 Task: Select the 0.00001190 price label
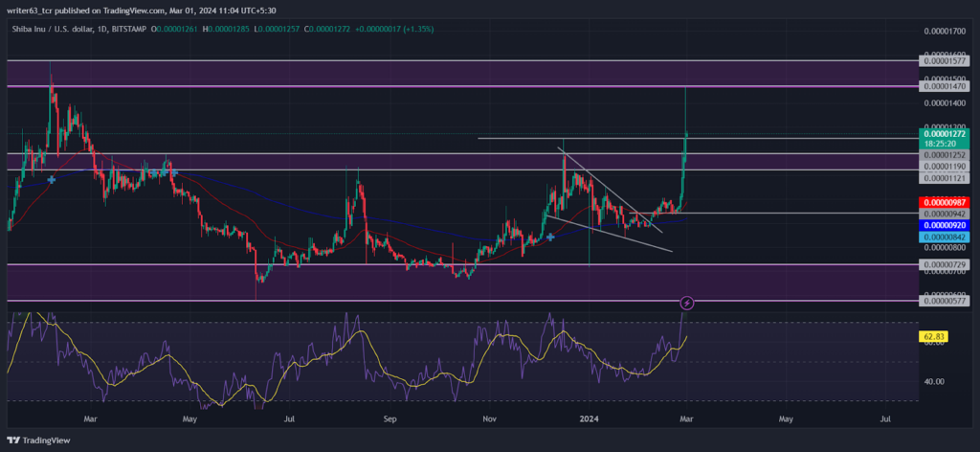pyautogui.click(x=943, y=167)
